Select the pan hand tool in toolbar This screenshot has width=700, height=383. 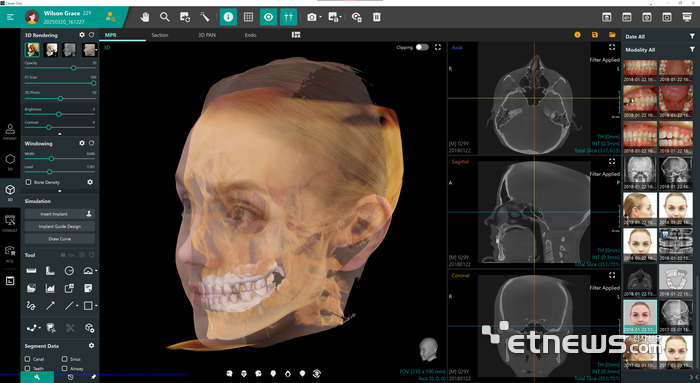[x=145, y=17]
